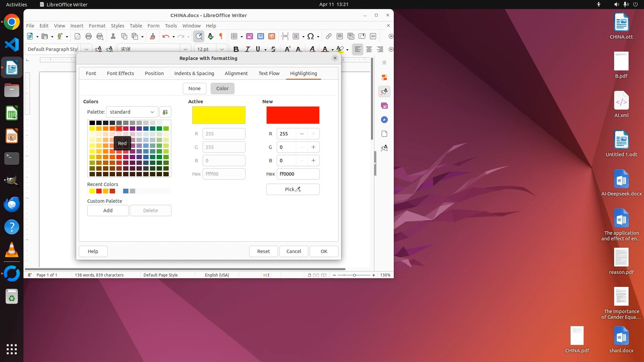The width and height of the screenshot is (644, 362).
Task: Expand the Palette standard dropdown
Action: [x=132, y=112]
